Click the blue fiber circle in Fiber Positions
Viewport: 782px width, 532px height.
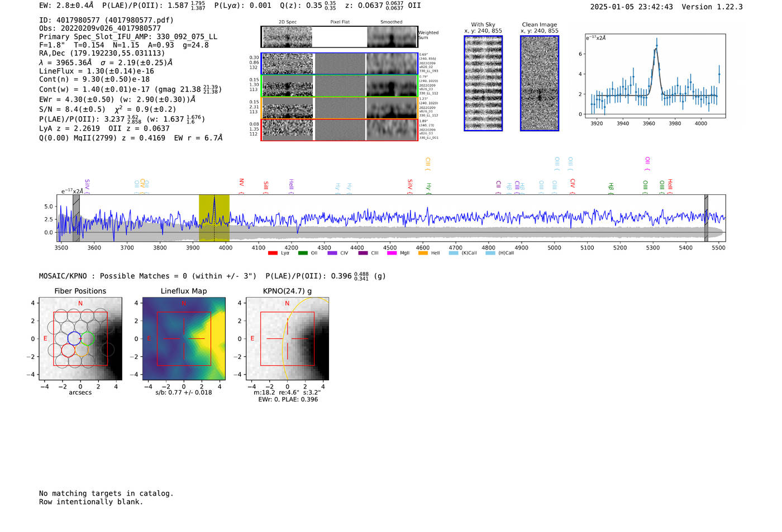(74, 338)
